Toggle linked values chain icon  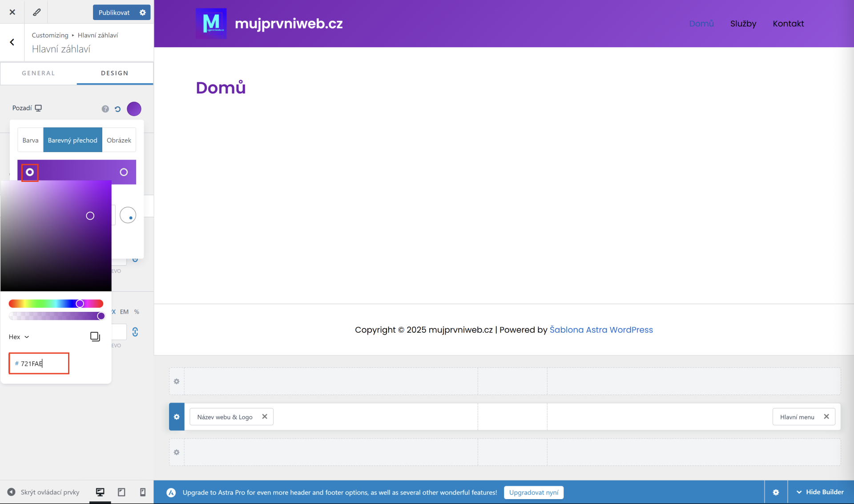tap(135, 332)
